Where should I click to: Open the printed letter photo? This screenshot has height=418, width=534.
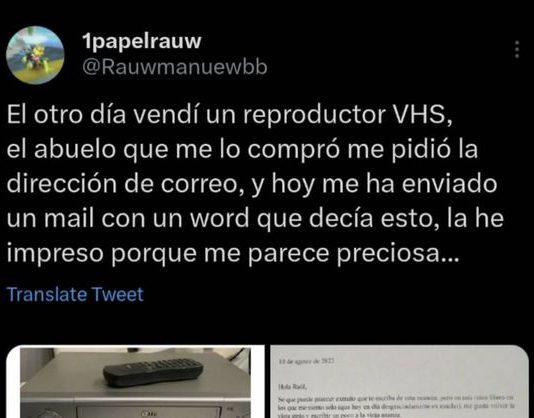click(399, 382)
